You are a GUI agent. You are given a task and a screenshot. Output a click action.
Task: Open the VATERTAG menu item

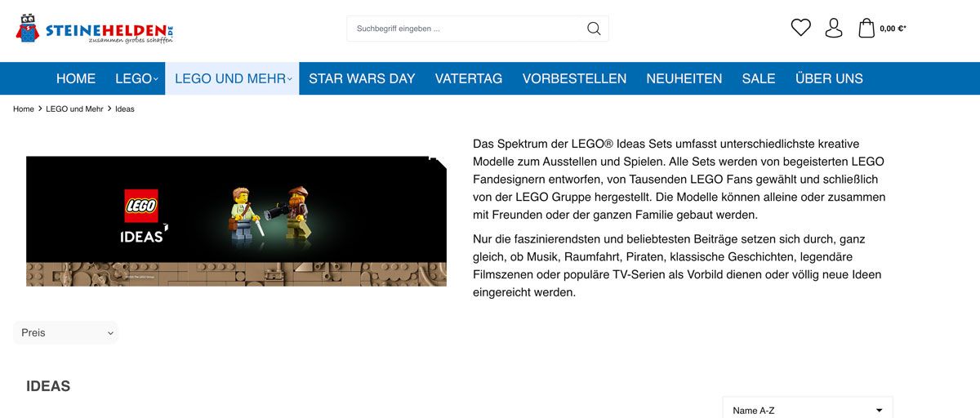pyautogui.click(x=469, y=78)
